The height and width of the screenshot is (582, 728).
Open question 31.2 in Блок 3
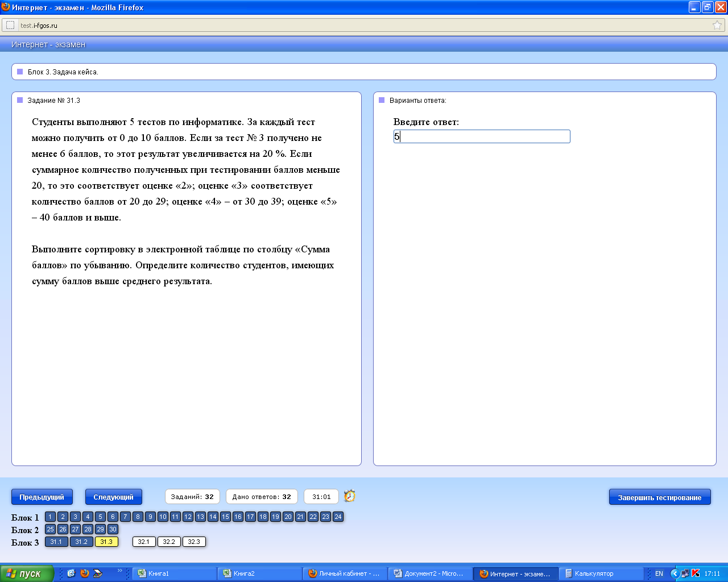pyautogui.click(x=81, y=542)
